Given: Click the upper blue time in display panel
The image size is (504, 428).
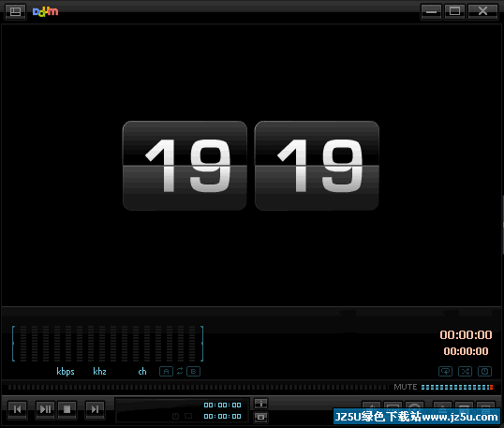Looking at the screenshot, I should [x=222, y=406].
